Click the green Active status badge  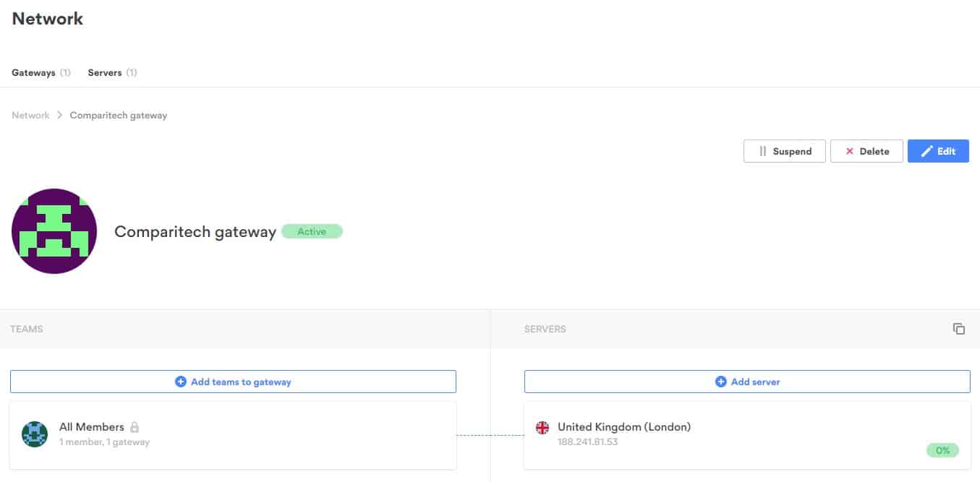click(x=312, y=232)
